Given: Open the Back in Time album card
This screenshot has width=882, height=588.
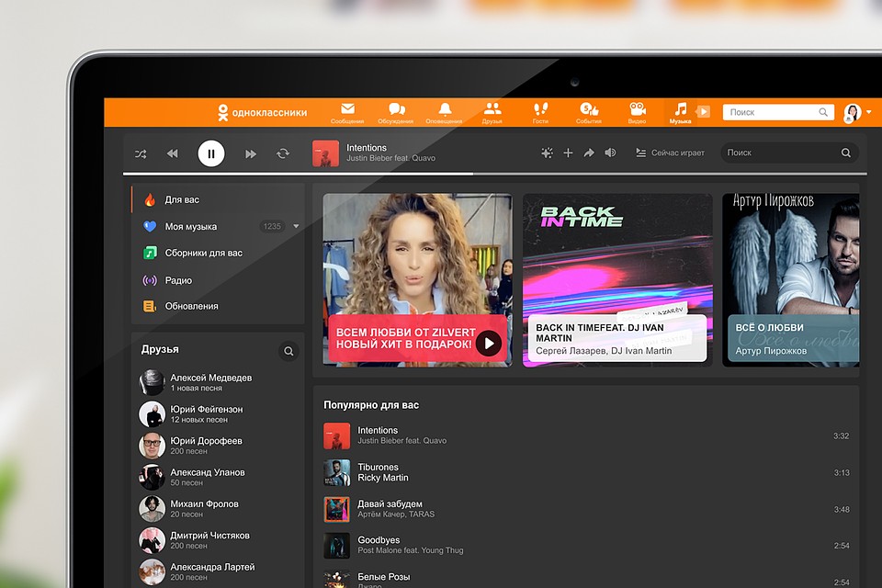Looking at the screenshot, I should pos(617,280).
